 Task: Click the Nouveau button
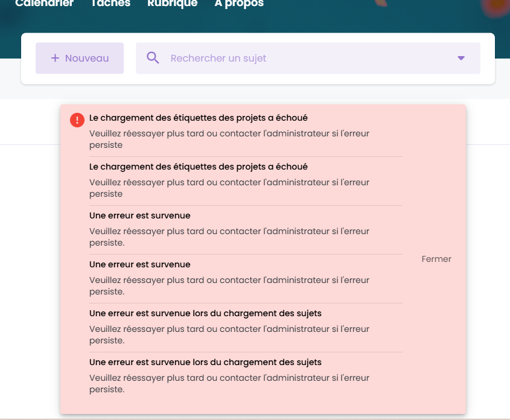tap(80, 58)
